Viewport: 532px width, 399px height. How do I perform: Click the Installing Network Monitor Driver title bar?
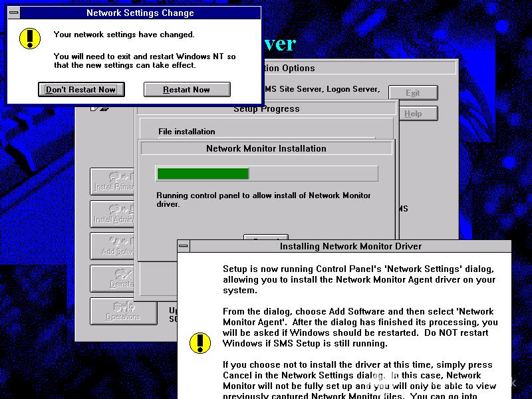point(350,246)
